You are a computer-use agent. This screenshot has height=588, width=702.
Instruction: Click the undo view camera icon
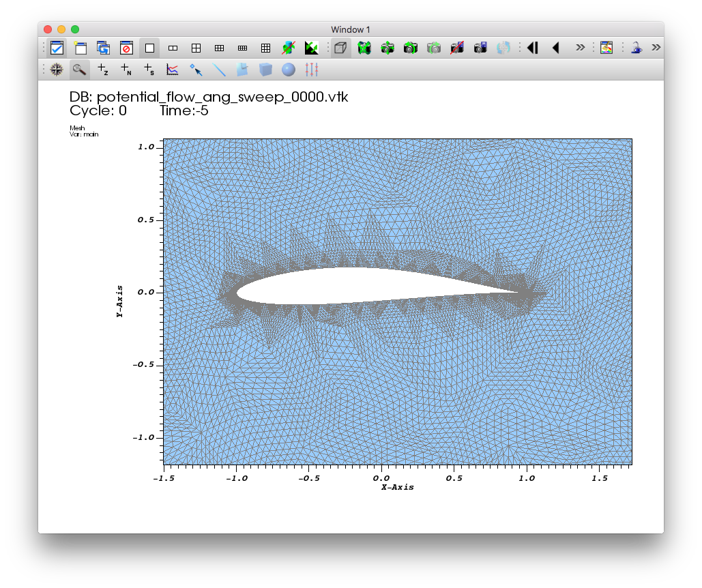(411, 48)
